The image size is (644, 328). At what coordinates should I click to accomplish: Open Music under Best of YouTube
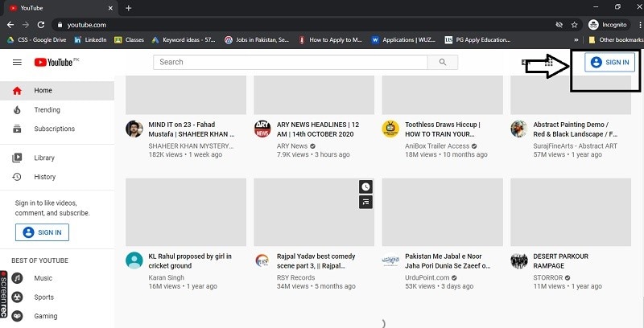57,278
